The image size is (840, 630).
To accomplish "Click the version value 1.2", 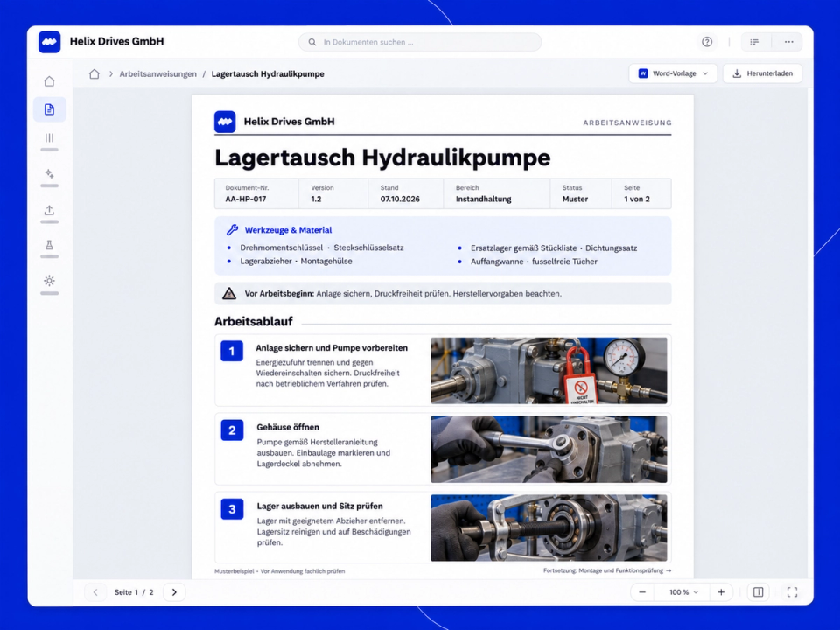I will [316, 199].
